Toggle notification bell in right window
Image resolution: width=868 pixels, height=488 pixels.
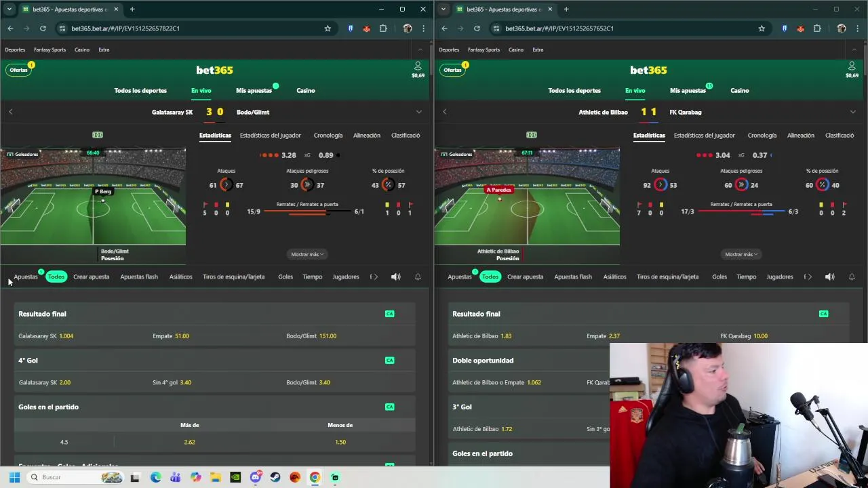[852, 277]
